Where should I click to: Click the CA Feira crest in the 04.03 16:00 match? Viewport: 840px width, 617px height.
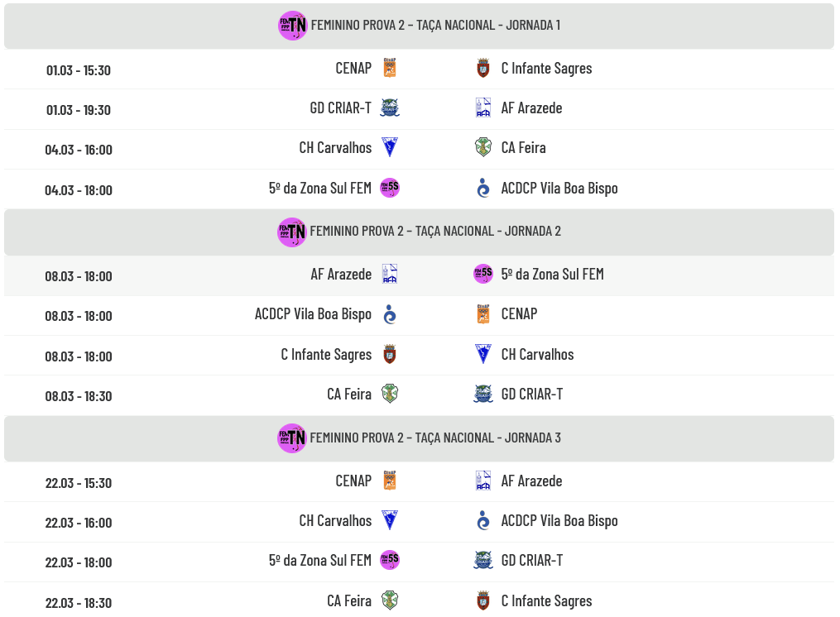pyautogui.click(x=483, y=148)
